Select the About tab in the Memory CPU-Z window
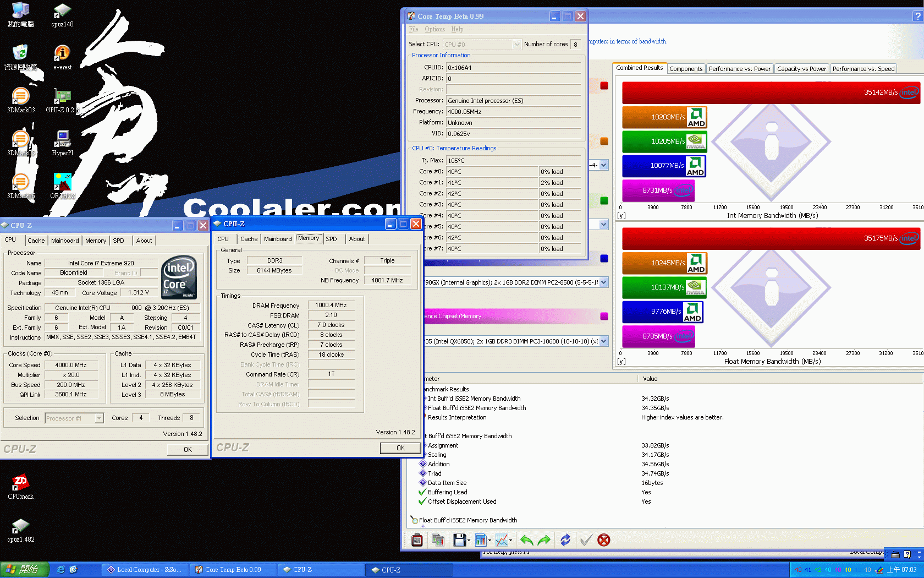 tap(357, 239)
